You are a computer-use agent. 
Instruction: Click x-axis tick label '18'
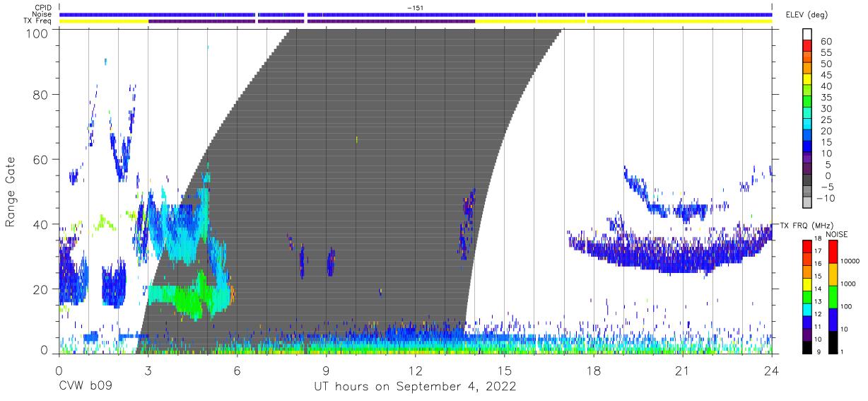(593, 370)
